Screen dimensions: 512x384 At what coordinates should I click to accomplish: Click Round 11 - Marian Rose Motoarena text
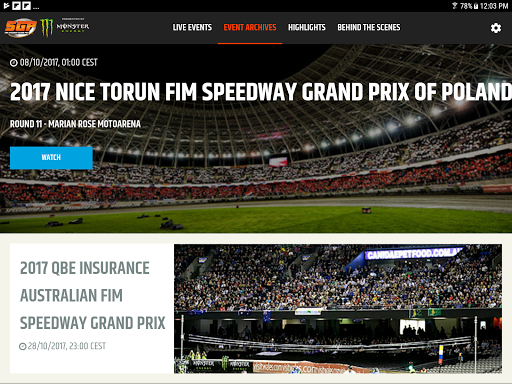tap(75, 124)
